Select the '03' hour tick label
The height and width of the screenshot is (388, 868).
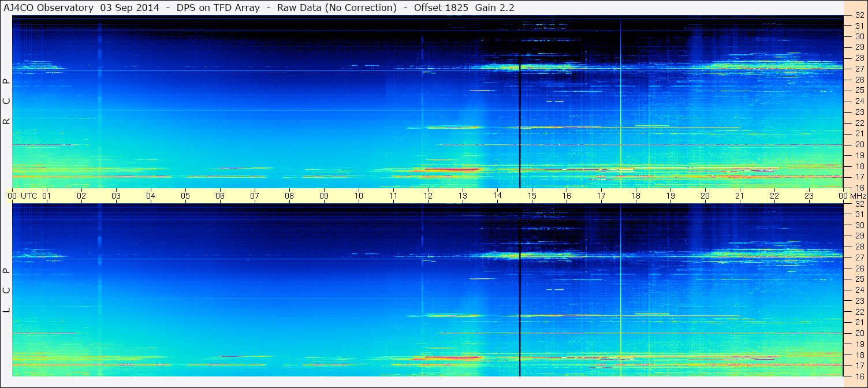(116, 196)
